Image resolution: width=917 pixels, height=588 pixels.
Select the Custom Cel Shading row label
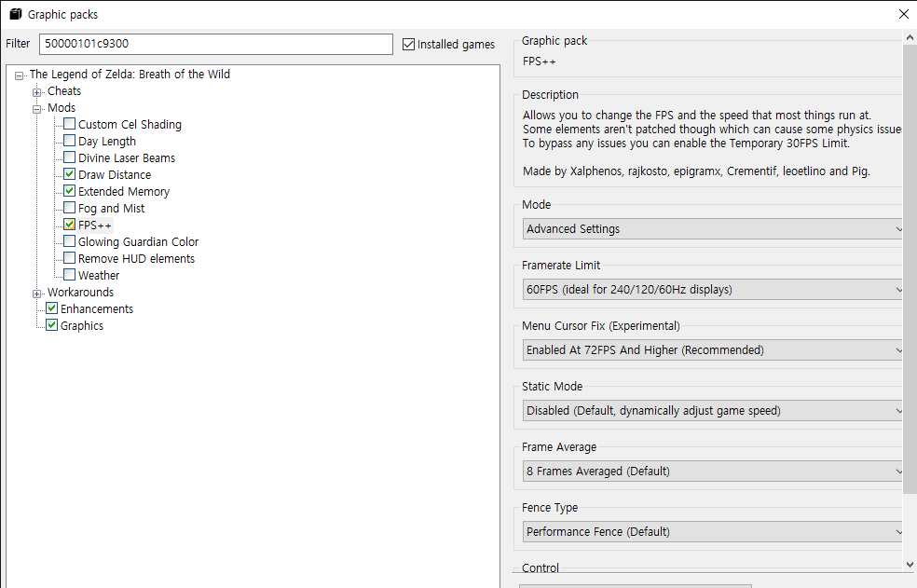130,125
